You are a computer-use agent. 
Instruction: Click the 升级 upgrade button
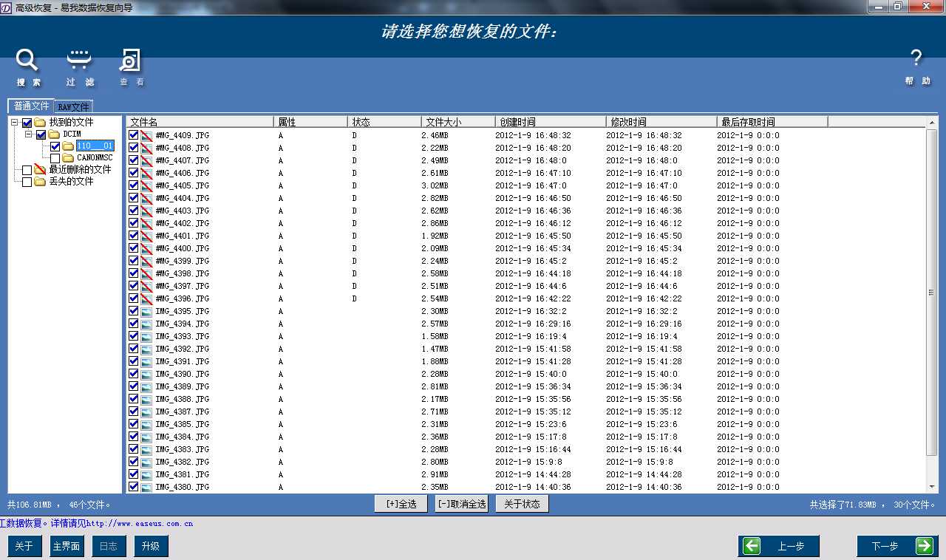(x=151, y=546)
